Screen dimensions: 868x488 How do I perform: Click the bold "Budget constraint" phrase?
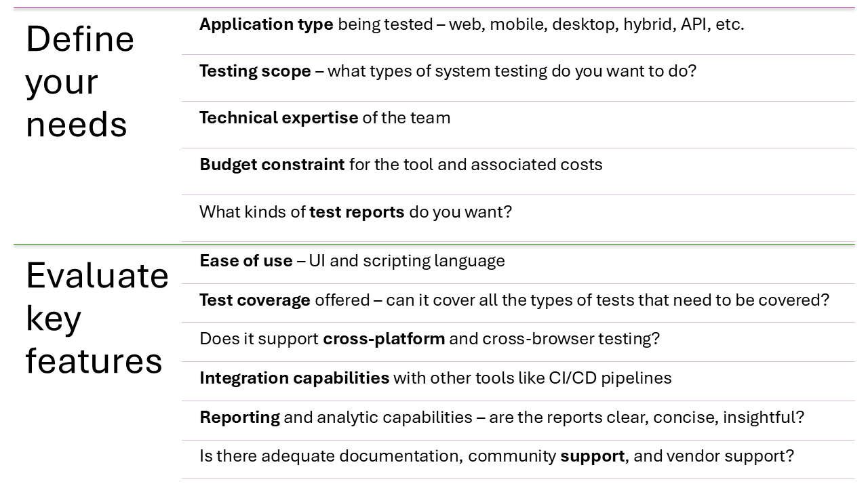click(x=272, y=165)
